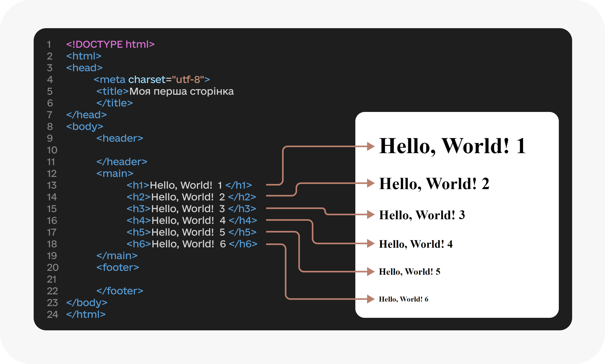Viewport: 605px width, 364px height.
Task: Click the closing </html> tag on line 24
Action: coord(86,314)
